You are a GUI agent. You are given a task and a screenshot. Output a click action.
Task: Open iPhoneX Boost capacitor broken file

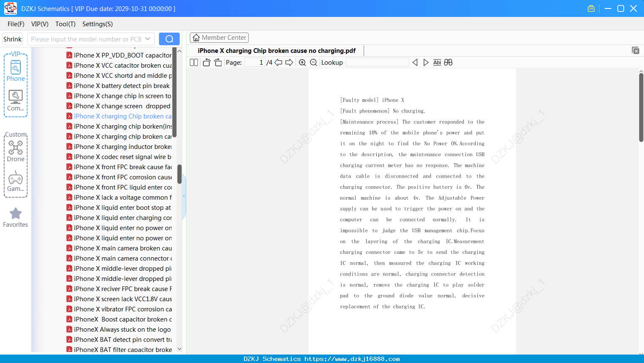click(x=119, y=319)
